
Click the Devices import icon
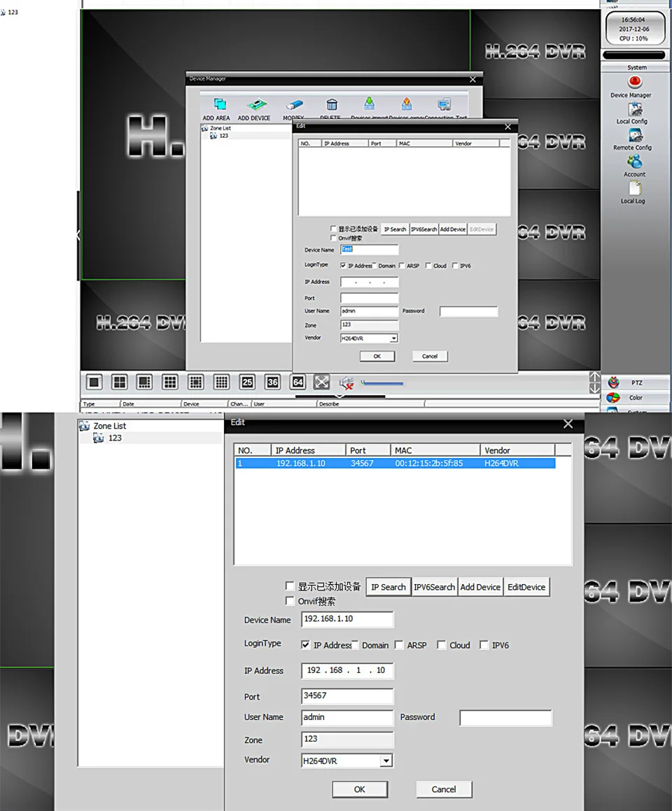369,104
